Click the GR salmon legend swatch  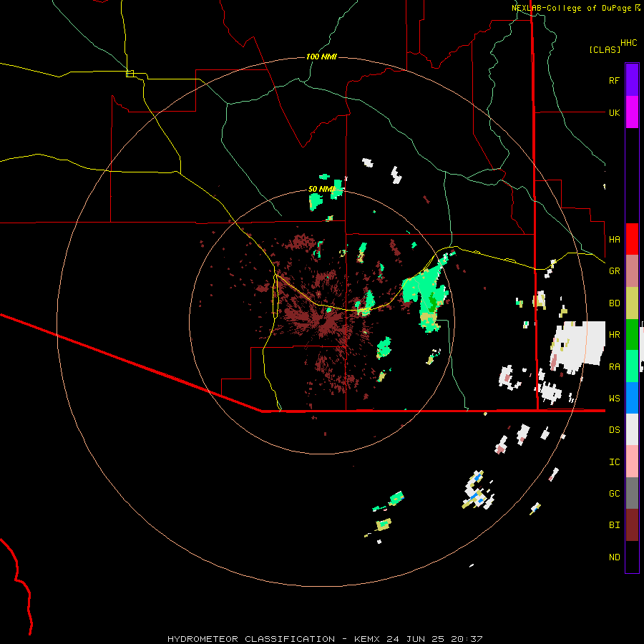[x=632, y=271]
